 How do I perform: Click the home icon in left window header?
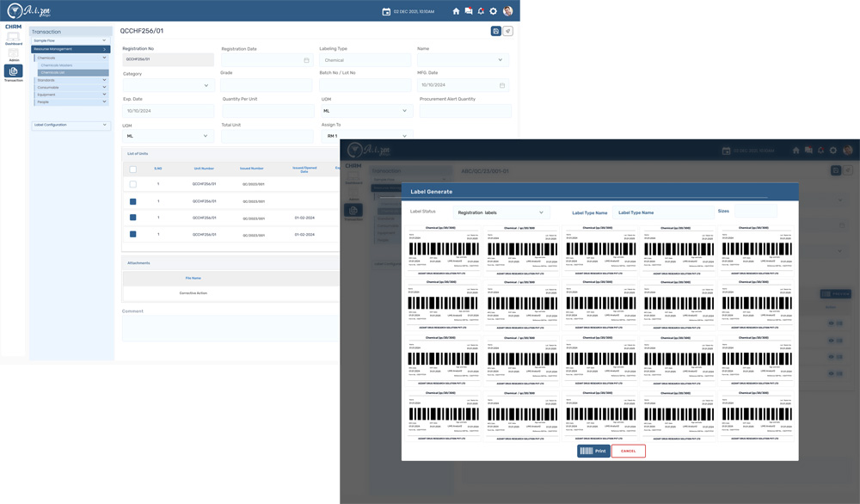point(456,11)
